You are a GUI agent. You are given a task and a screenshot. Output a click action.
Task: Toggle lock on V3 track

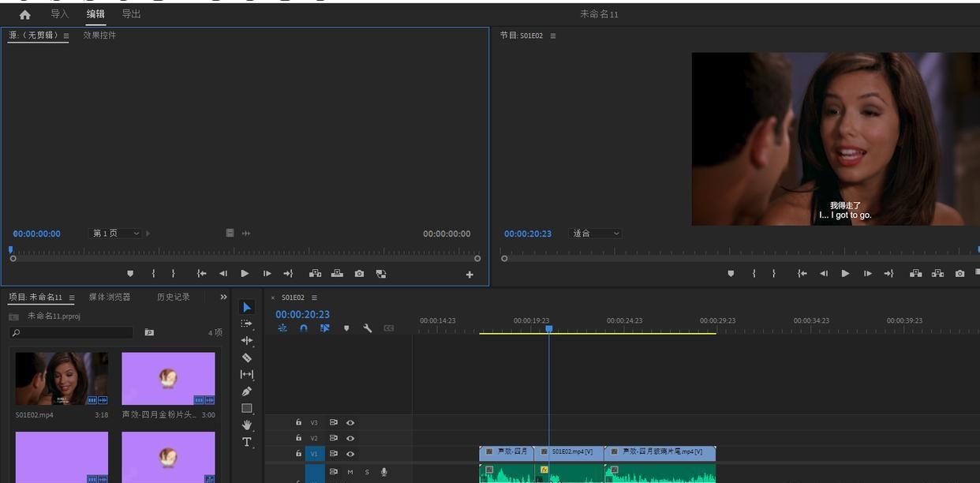coord(298,422)
